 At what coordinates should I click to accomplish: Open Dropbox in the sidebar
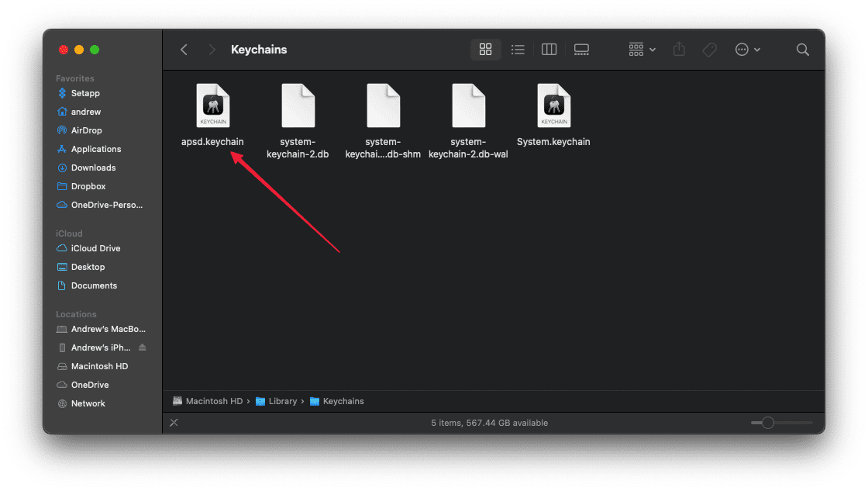[x=88, y=186]
